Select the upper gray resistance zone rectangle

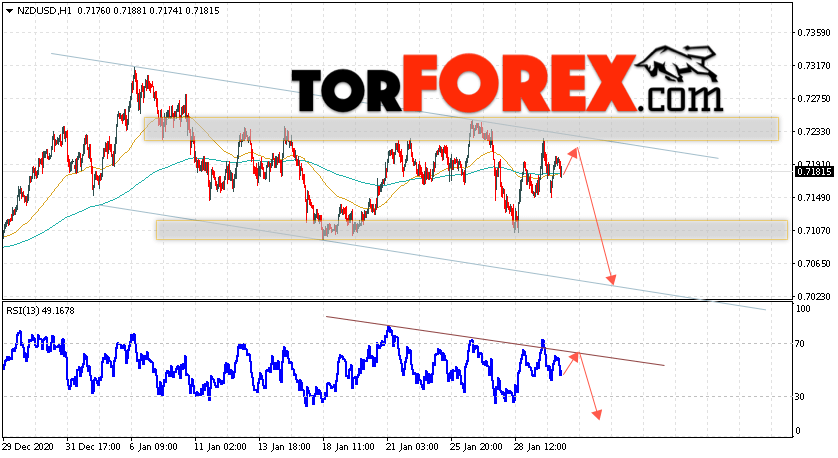(461, 129)
